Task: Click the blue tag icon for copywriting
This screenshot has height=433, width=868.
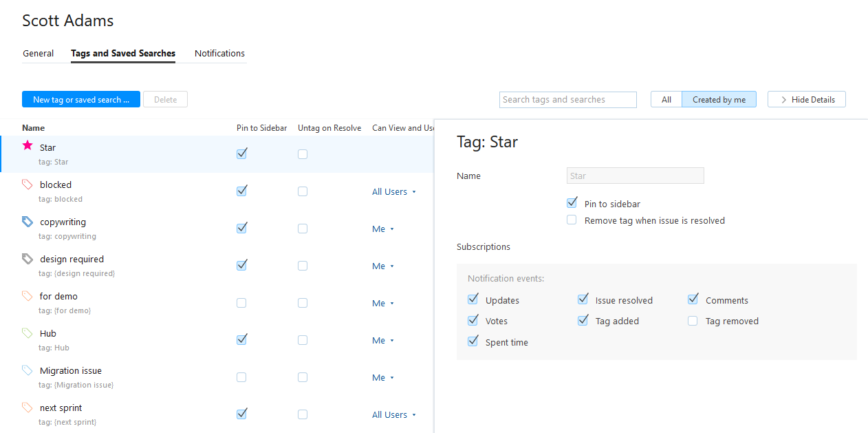Action: pos(28,222)
